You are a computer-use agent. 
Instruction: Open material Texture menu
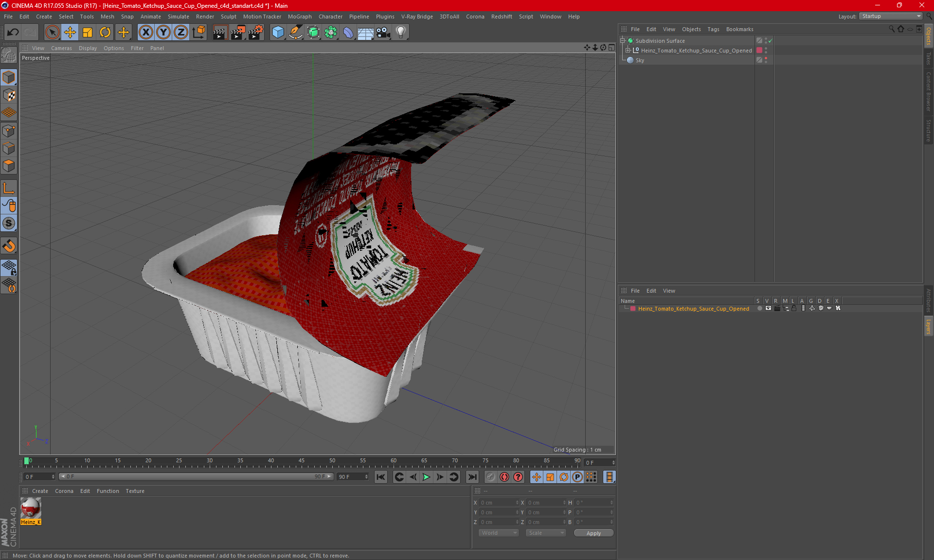click(135, 491)
